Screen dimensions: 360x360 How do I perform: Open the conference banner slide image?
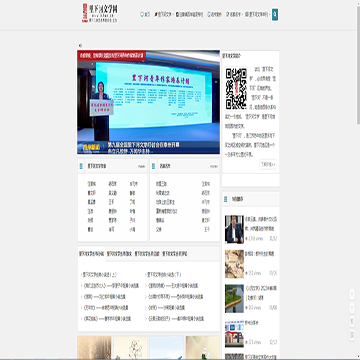coord(148,102)
